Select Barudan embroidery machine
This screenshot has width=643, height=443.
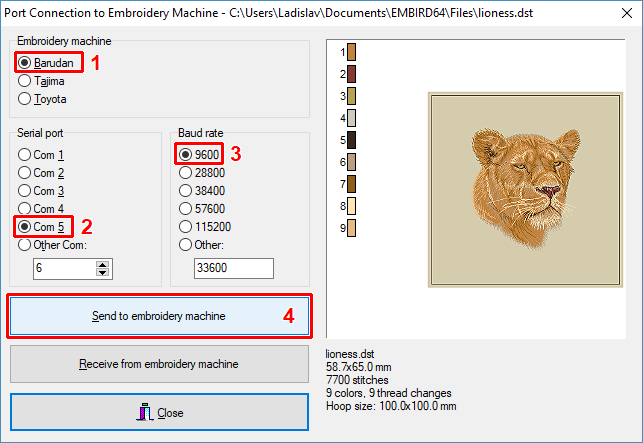46,63
